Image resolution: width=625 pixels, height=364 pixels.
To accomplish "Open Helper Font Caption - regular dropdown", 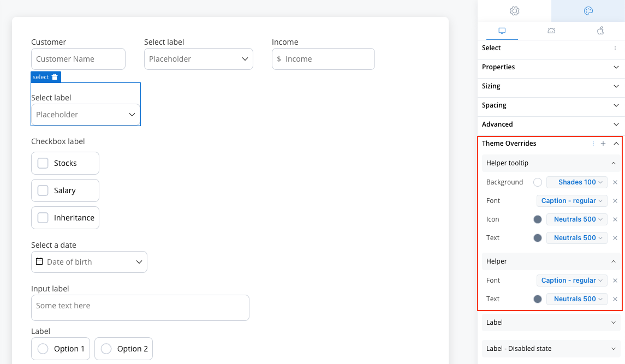I will (572, 281).
